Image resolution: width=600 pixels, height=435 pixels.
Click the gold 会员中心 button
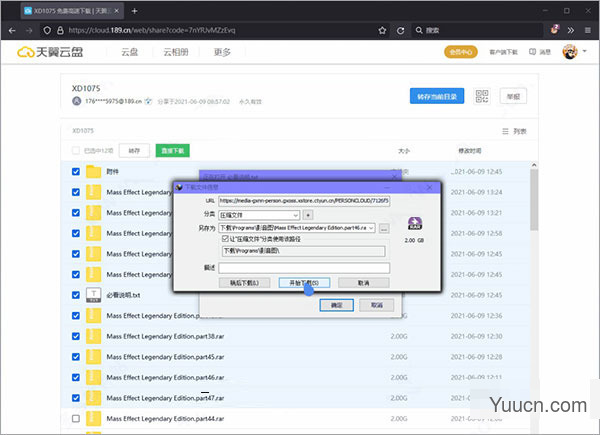coord(461,52)
